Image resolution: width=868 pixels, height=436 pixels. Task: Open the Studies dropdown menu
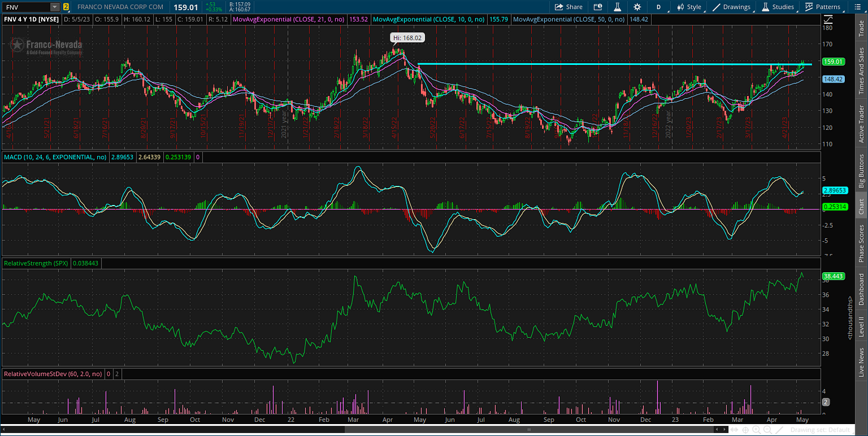[777, 7]
